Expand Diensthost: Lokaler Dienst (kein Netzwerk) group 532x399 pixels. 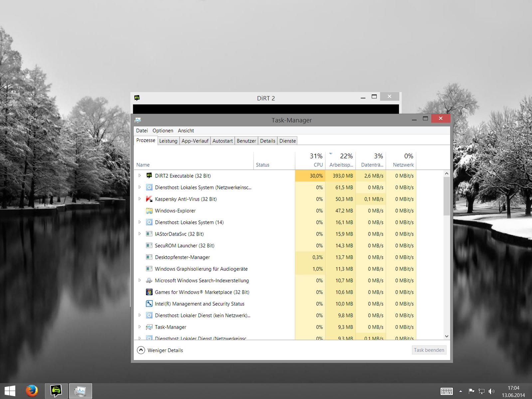tap(140, 315)
